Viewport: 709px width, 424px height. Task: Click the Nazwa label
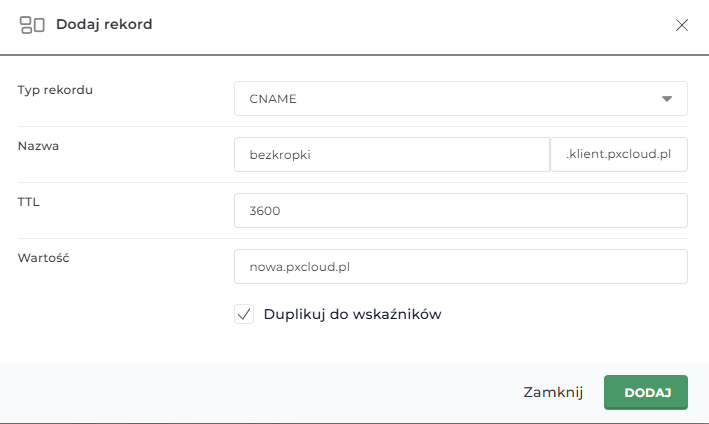pos(39,146)
